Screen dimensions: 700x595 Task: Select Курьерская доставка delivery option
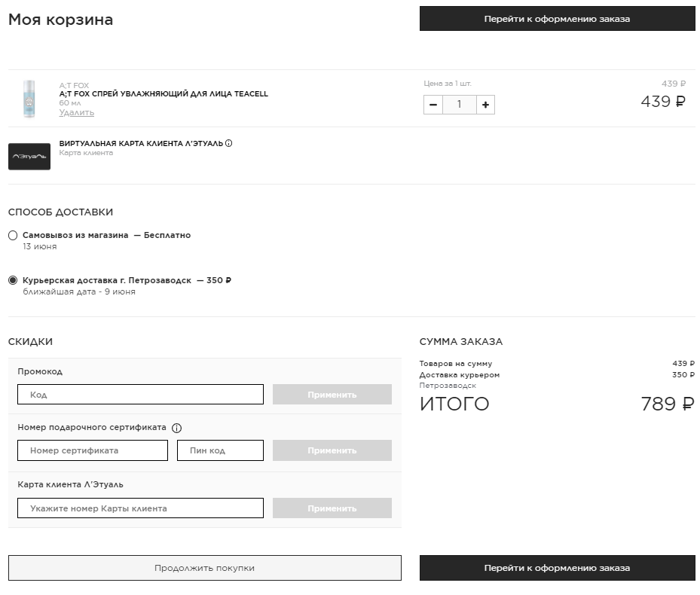(x=13, y=280)
